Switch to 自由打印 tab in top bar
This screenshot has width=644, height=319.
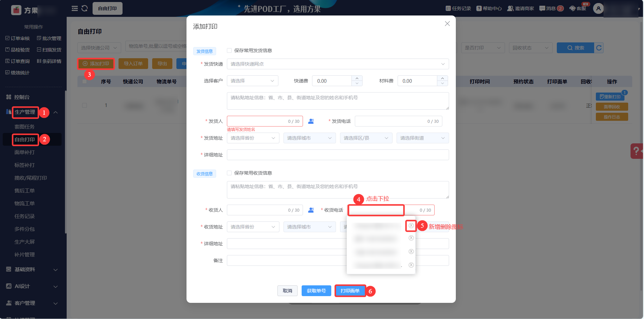coord(107,8)
